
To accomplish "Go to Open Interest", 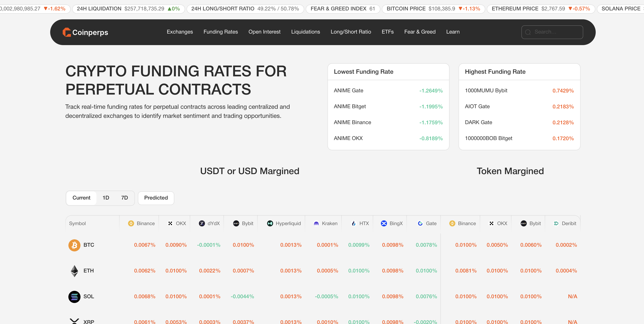I will pos(264,32).
